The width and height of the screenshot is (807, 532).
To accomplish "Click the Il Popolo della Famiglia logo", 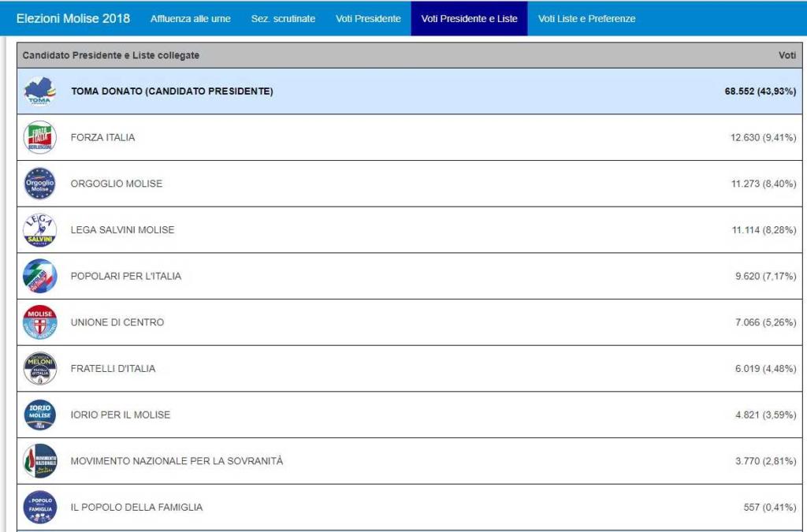I will [39, 507].
